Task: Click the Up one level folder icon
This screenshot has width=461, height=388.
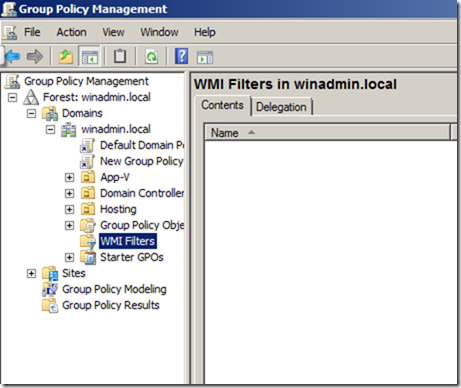Action: pos(66,56)
